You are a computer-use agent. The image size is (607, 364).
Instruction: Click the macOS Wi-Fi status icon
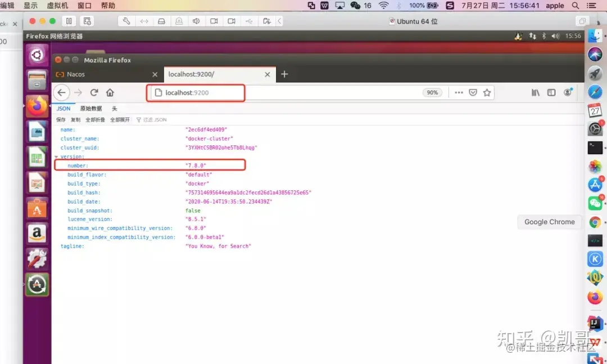pos(384,6)
